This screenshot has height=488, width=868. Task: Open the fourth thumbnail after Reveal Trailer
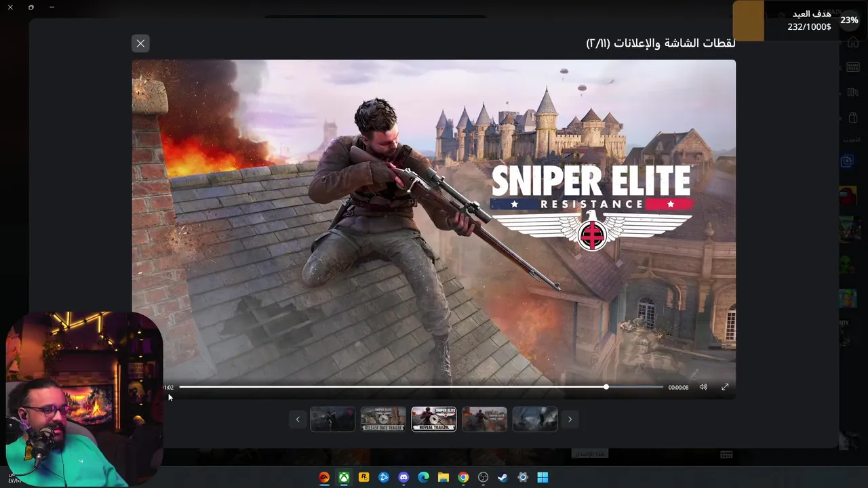pos(484,420)
